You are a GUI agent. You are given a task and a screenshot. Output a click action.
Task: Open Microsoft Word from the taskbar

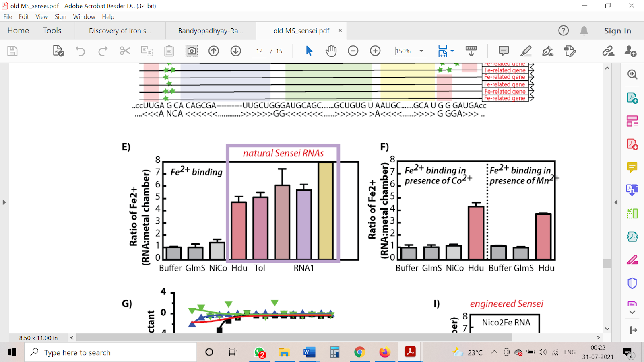pos(309,352)
